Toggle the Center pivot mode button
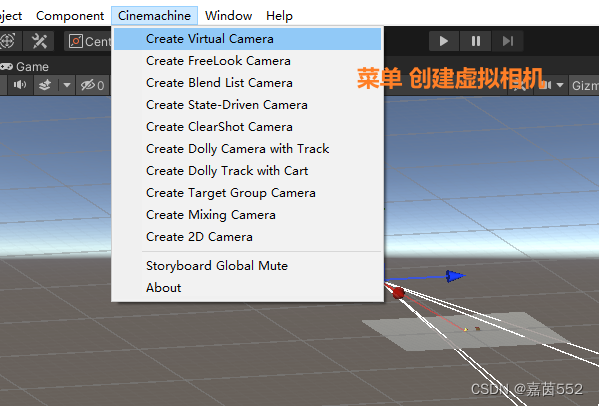599x406 pixels. click(x=89, y=41)
